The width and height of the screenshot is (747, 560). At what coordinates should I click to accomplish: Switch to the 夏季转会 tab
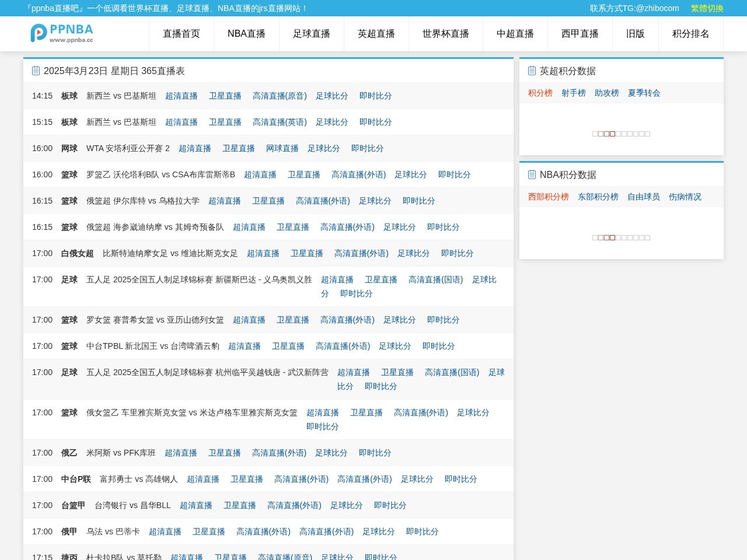click(644, 93)
